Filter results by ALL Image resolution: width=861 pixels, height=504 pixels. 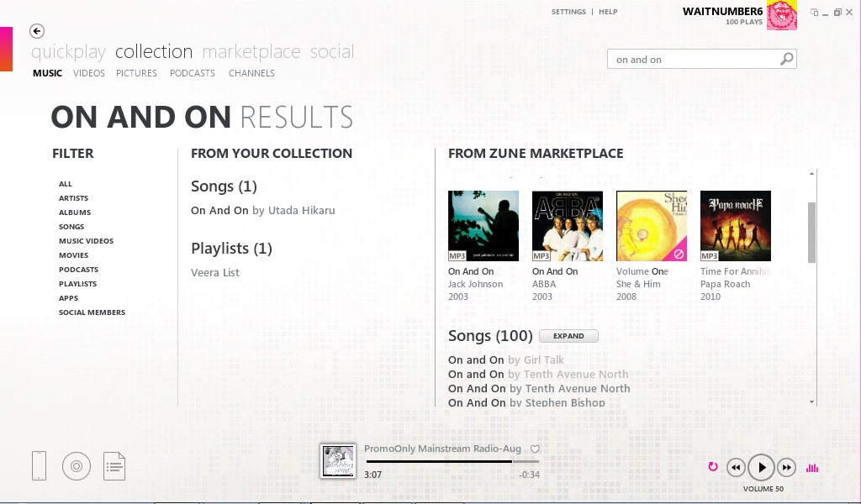(66, 184)
